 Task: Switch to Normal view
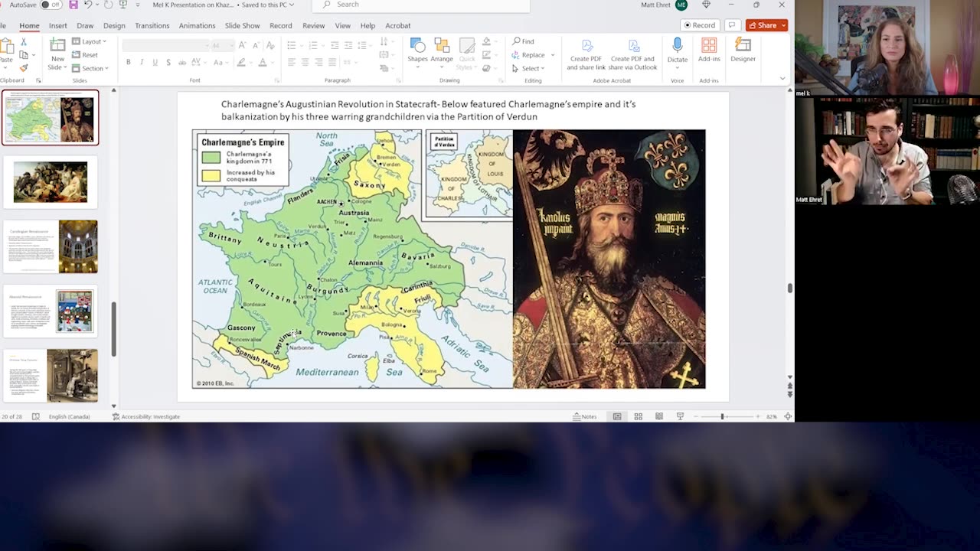(617, 416)
